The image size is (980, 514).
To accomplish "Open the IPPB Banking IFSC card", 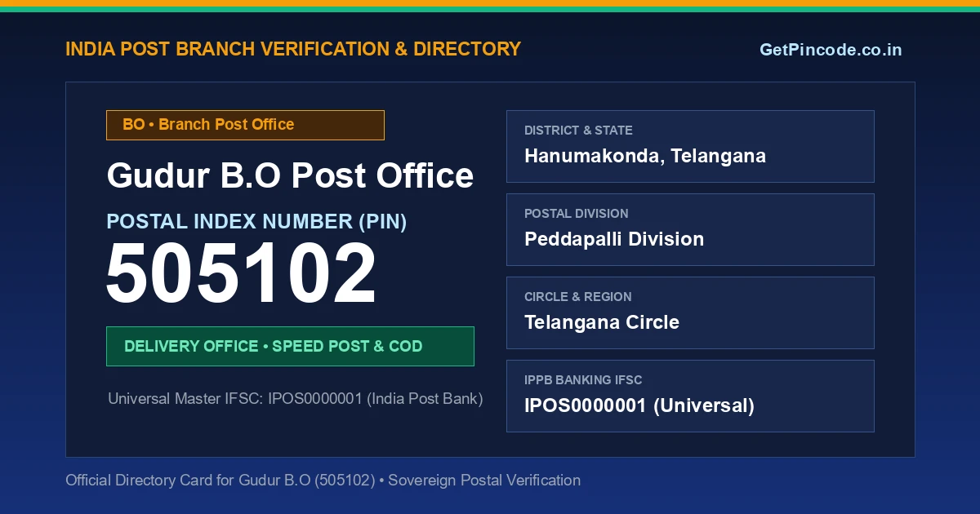I will click(690, 396).
